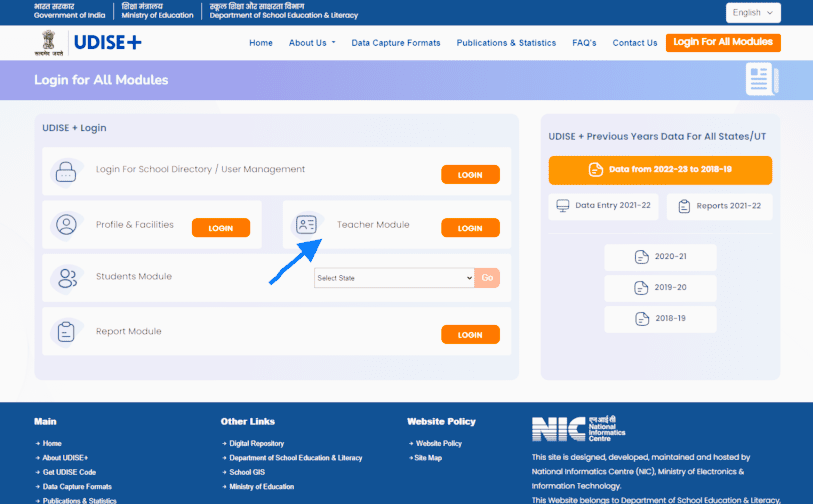
Task: Click the Profile & Facilities person icon
Action: (66, 225)
